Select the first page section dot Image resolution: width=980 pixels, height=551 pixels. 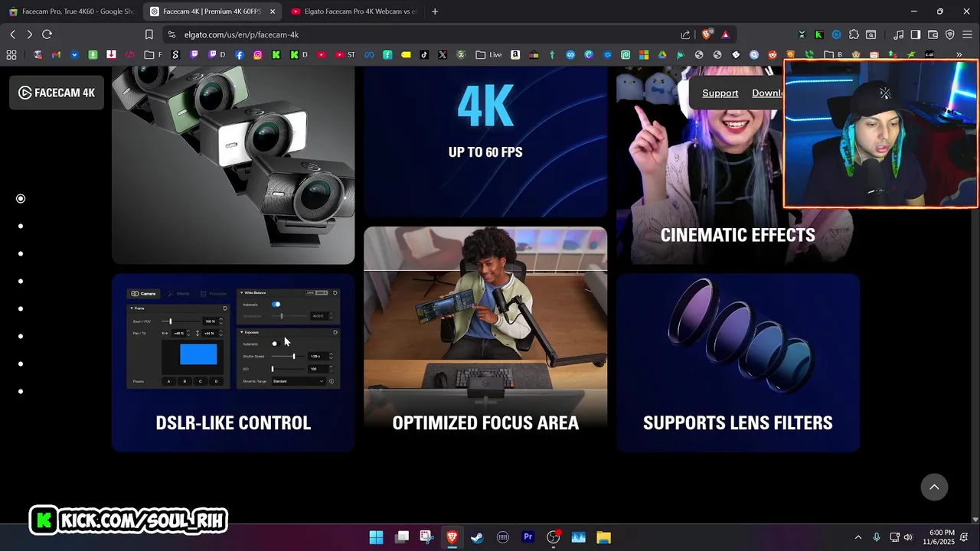click(x=21, y=198)
